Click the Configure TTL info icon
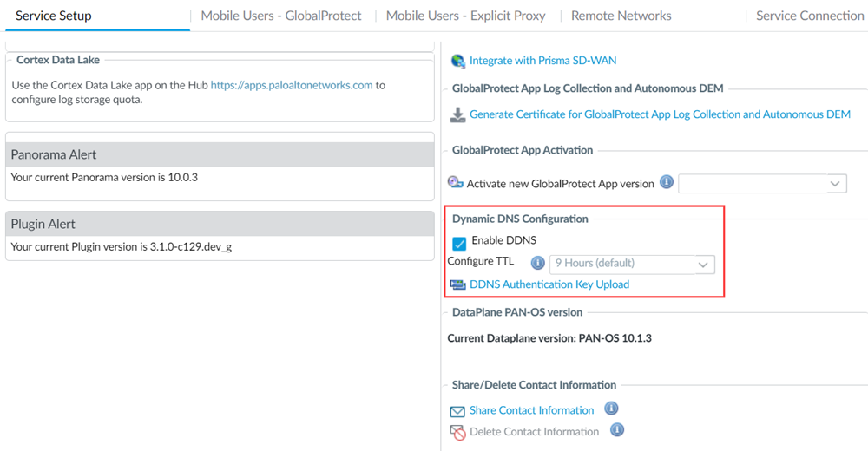The image size is (868, 451). click(x=537, y=263)
